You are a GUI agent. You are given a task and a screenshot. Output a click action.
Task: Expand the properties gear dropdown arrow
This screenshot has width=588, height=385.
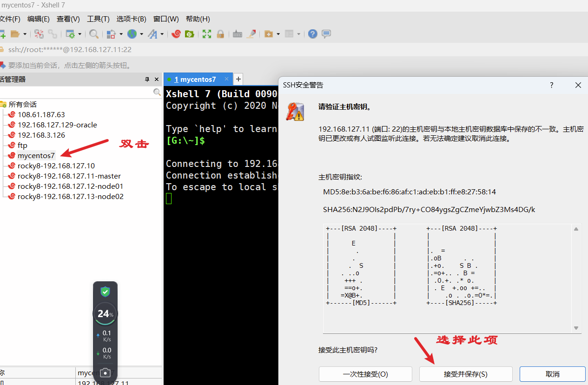click(80, 34)
